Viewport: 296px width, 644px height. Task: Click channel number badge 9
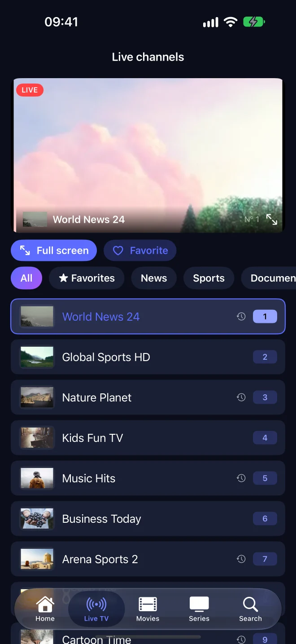click(265, 640)
